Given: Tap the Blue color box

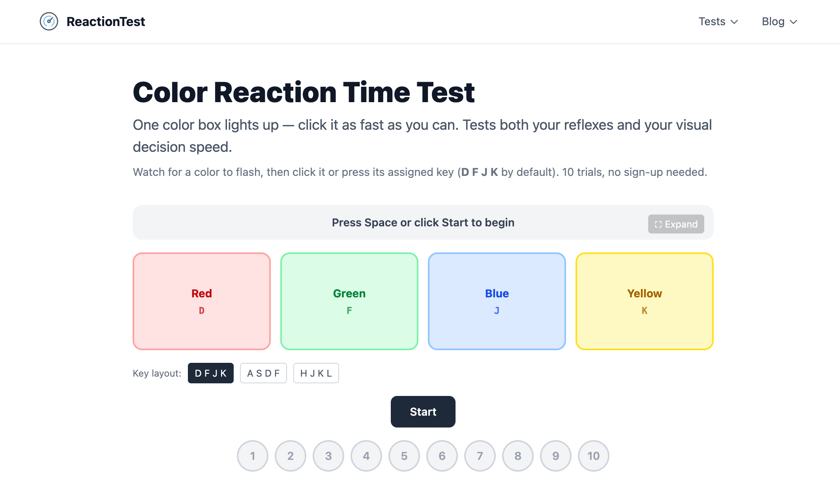Looking at the screenshot, I should point(497,301).
